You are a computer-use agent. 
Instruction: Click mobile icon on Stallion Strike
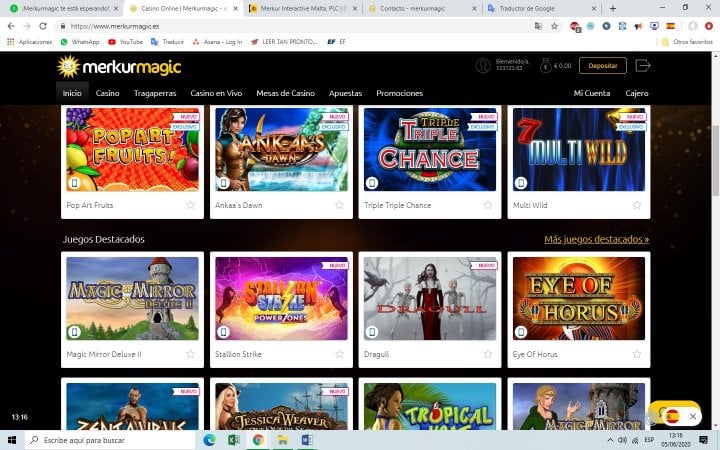pos(223,332)
